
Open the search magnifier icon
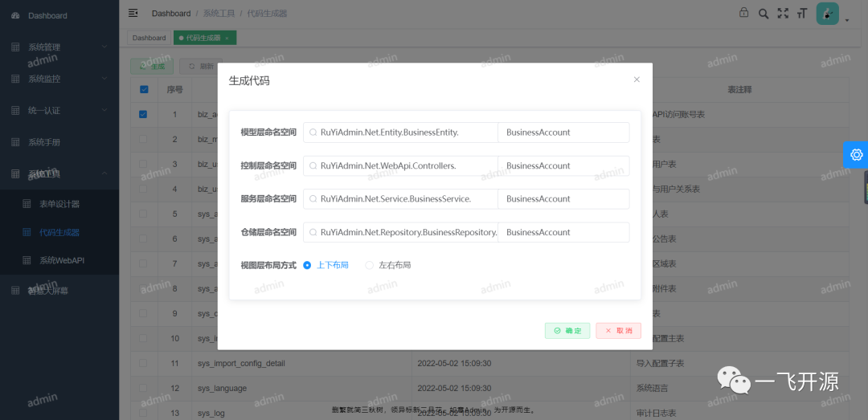point(764,14)
